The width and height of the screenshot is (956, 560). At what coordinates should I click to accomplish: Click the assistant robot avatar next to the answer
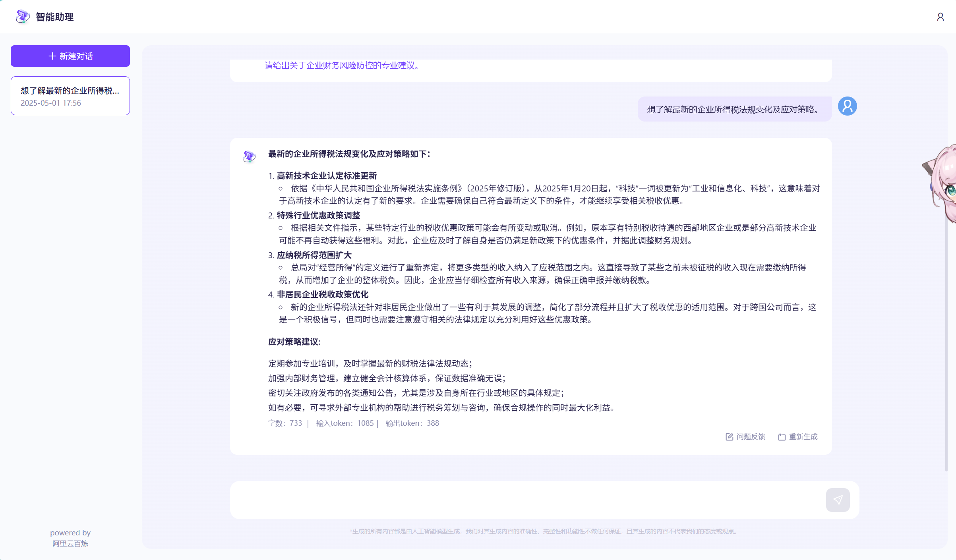tap(249, 156)
